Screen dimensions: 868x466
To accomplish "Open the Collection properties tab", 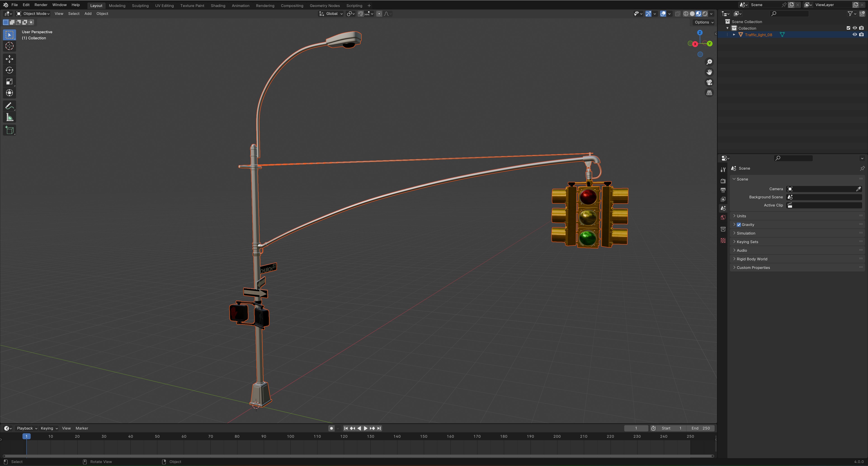I will (723, 229).
